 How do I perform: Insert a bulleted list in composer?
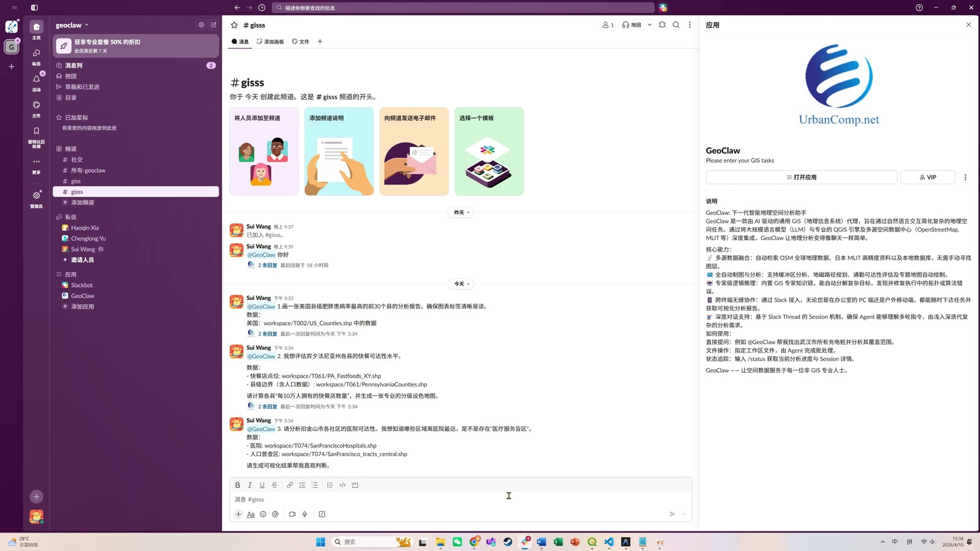click(315, 485)
